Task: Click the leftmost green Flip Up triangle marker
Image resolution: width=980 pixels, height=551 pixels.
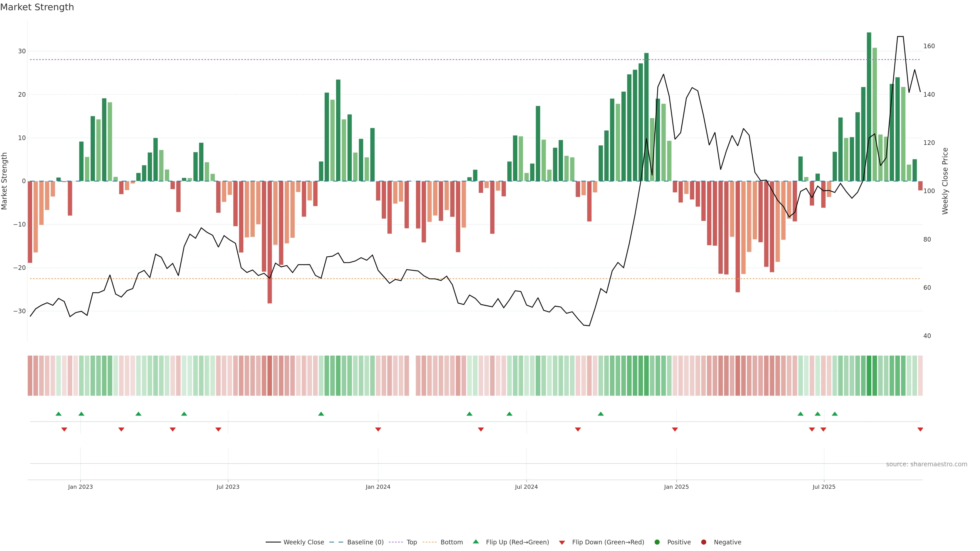Action: click(58, 414)
